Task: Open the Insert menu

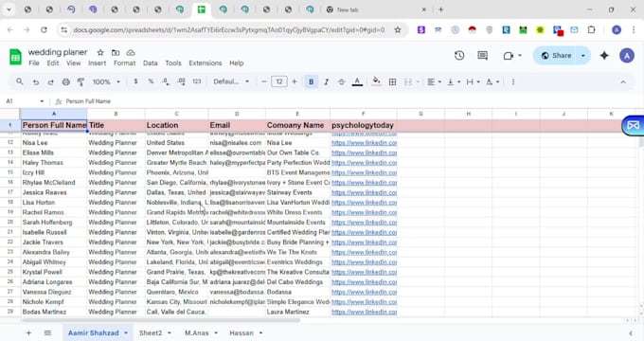Action: coord(97,63)
